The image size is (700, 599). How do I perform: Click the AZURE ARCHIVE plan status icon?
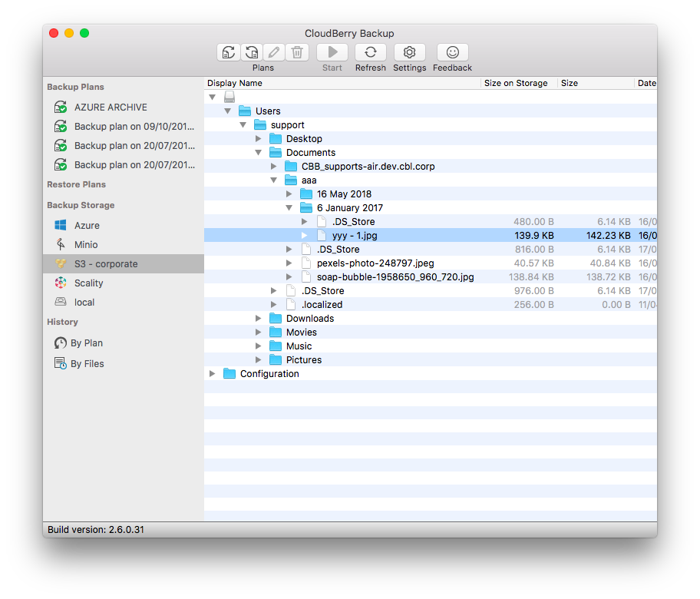(x=61, y=108)
